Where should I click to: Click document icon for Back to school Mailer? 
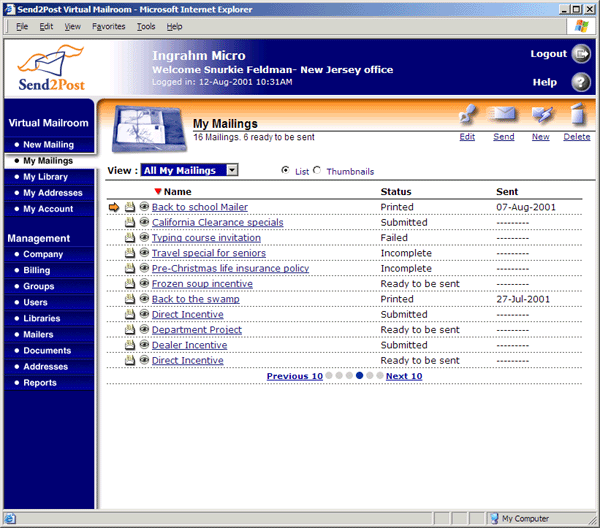(x=130, y=207)
